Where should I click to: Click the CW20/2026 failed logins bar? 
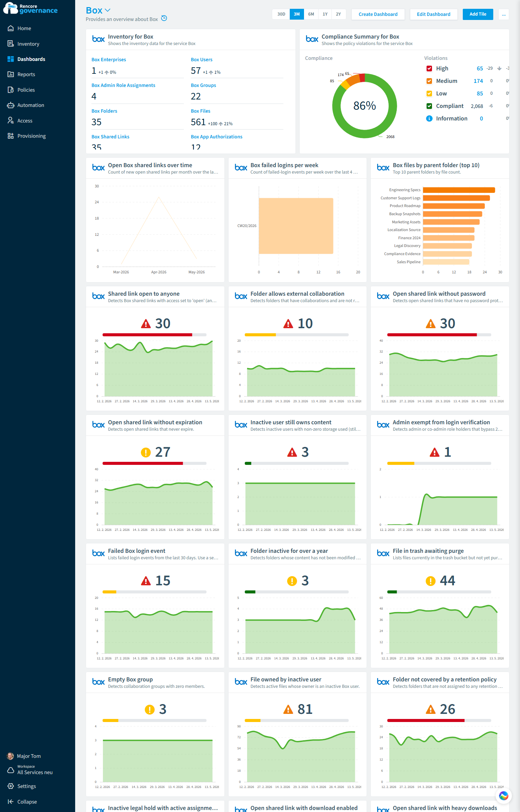tap(296, 226)
